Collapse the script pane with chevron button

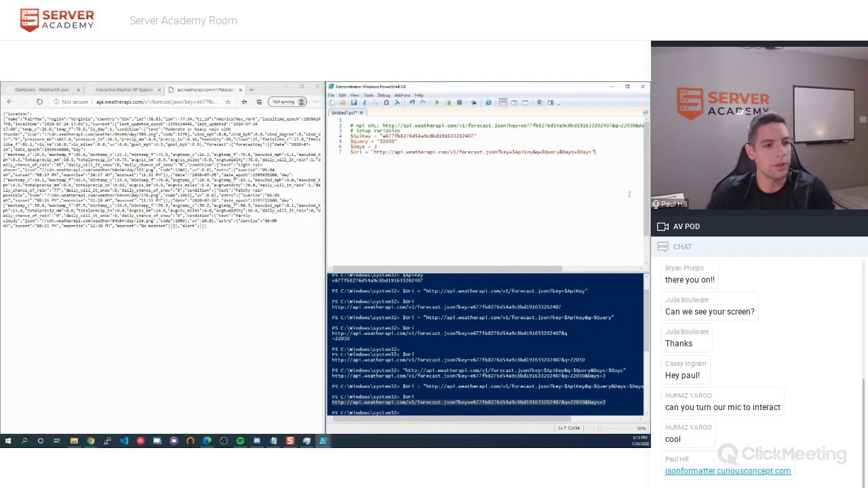(x=645, y=113)
